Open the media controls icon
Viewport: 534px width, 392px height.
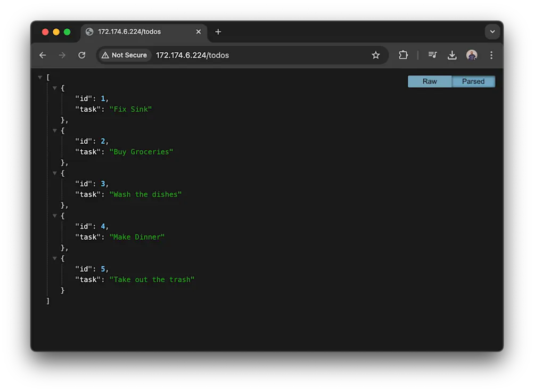[432, 55]
